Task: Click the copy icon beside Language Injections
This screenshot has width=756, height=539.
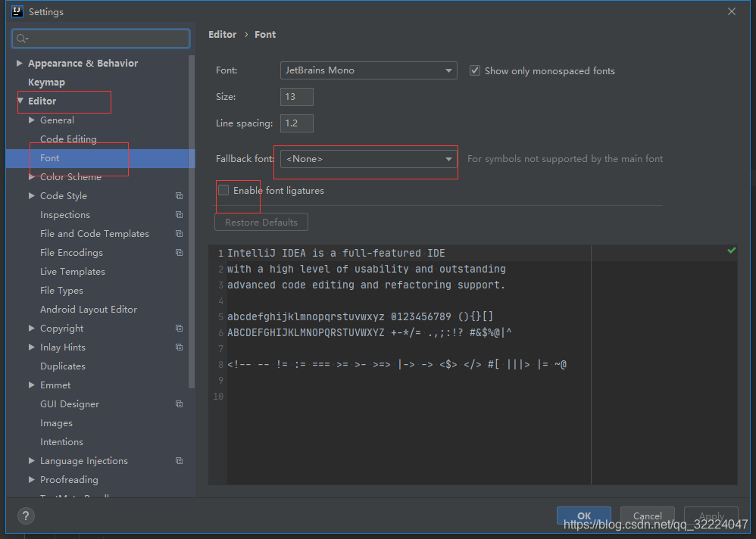Action: [179, 460]
